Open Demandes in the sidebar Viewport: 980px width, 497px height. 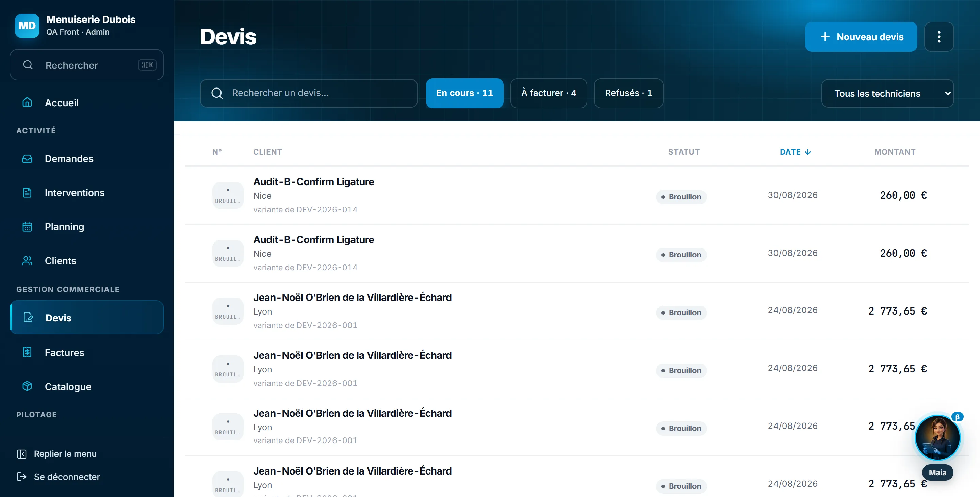pos(87,158)
